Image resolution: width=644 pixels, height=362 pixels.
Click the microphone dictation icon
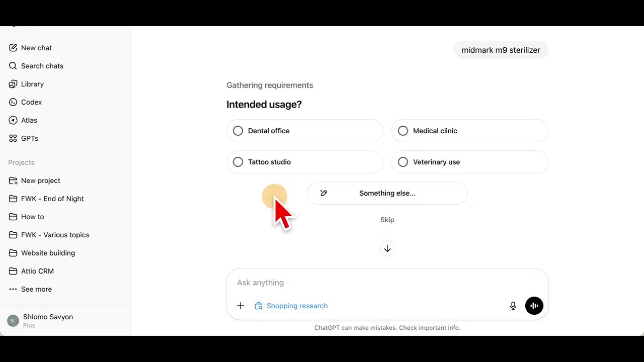click(x=513, y=306)
